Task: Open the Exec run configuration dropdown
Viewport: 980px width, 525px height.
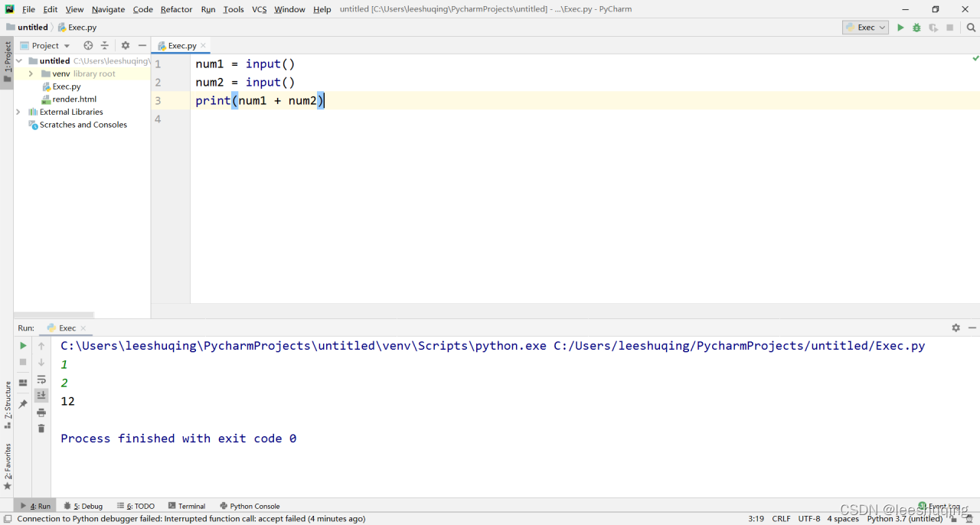Action: tap(866, 28)
